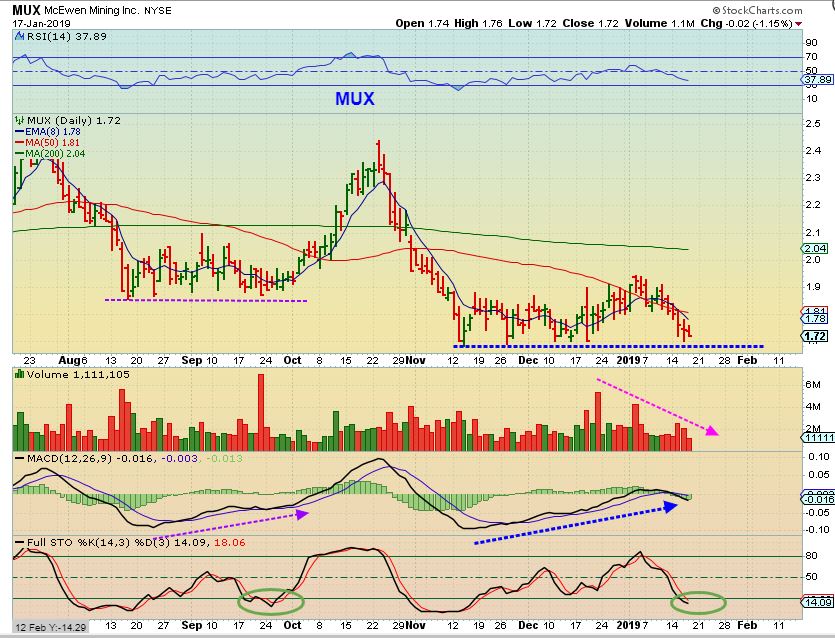
Task: Click the 'RSI(14) 37.89' panel label
Action: pyautogui.click(x=67, y=36)
